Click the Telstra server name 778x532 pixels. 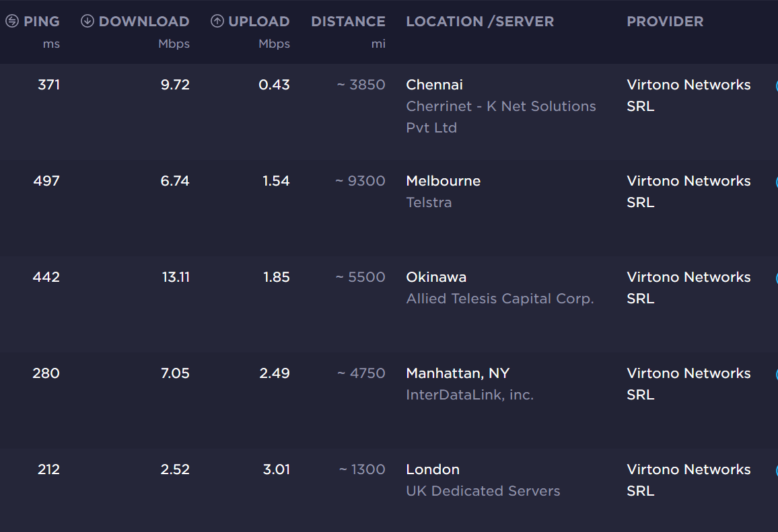point(429,203)
